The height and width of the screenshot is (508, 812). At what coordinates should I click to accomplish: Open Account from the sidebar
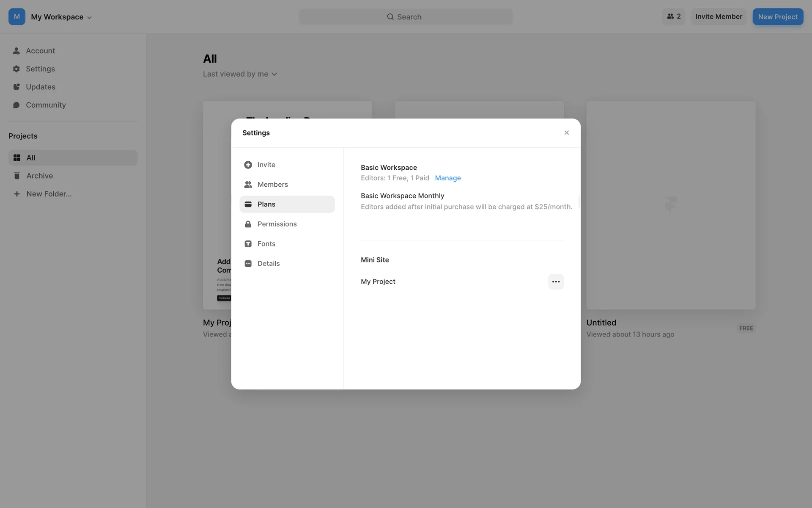(x=40, y=51)
